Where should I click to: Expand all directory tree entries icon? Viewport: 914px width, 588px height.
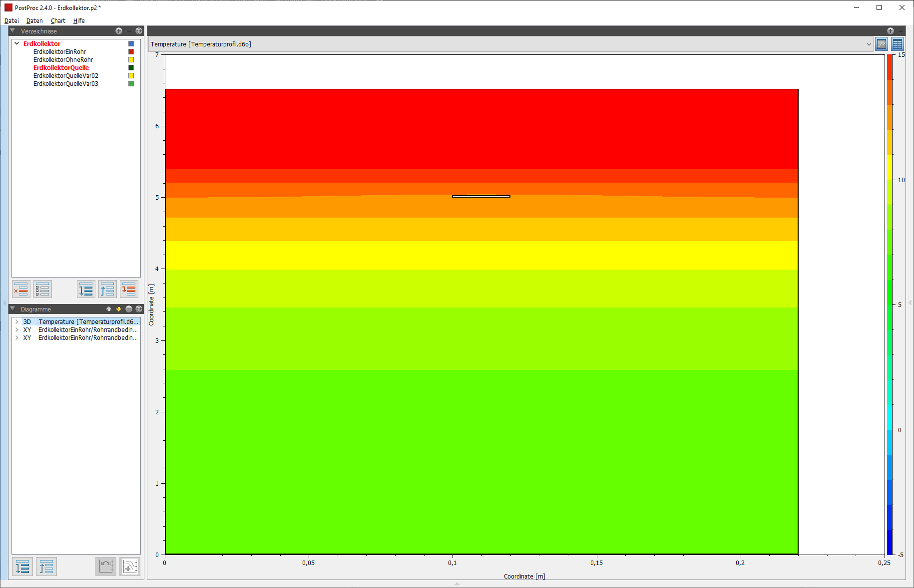[86, 289]
